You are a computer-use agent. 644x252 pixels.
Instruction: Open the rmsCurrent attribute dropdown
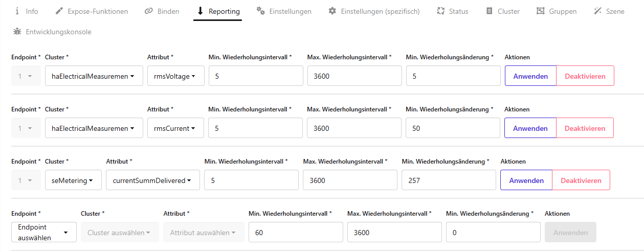pyautogui.click(x=175, y=128)
